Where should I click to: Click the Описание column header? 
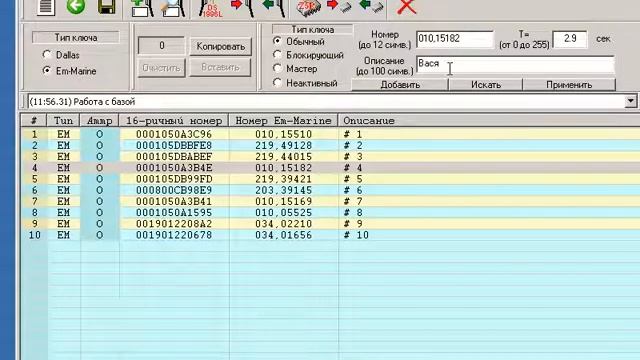[x=369, y=121]
